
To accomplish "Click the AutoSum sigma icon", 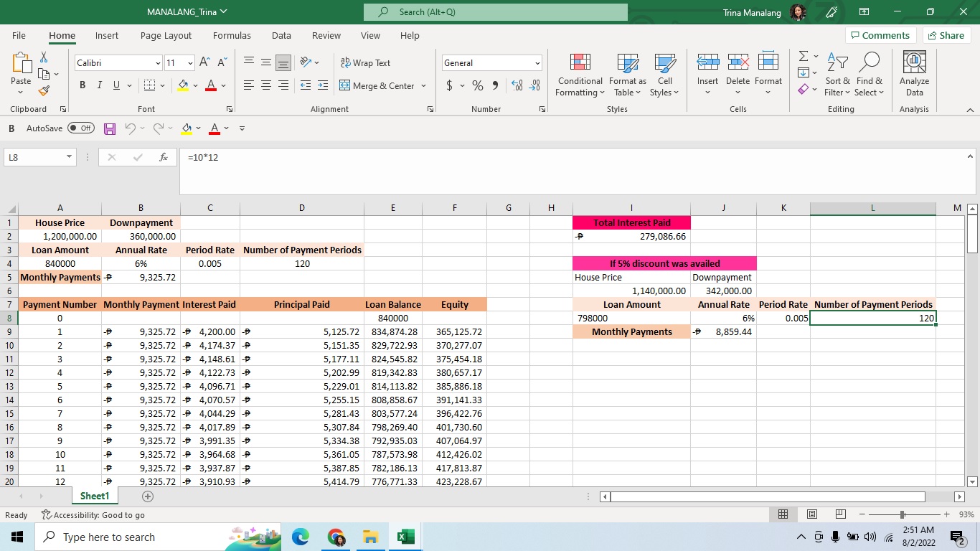I will (804, 57).
